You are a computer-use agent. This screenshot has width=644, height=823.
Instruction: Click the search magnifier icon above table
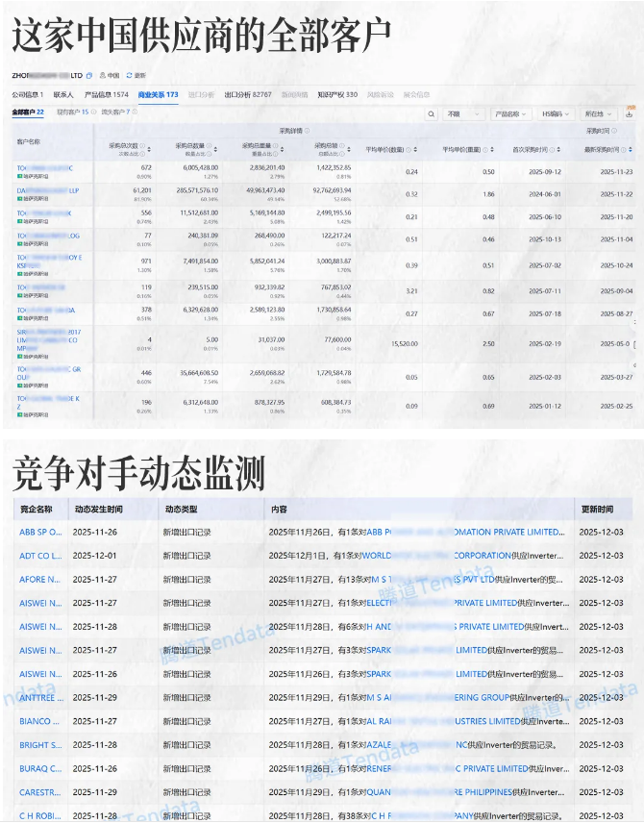pos(431,113)
